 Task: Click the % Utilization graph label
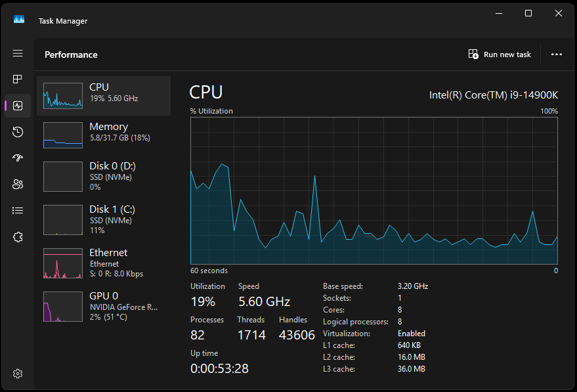tap(211, 111)
